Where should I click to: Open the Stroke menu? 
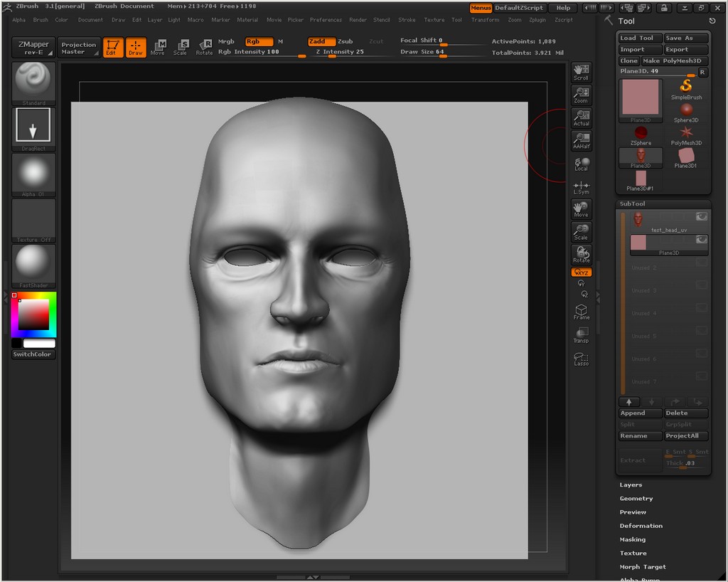pyautogui.click(x=407, y=20)
